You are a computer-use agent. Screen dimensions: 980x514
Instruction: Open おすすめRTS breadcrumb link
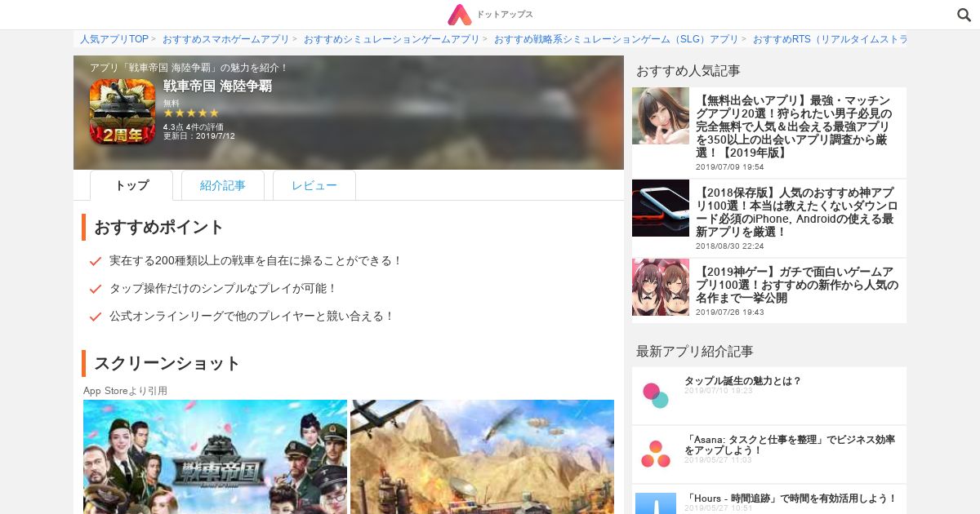(830, 39)
